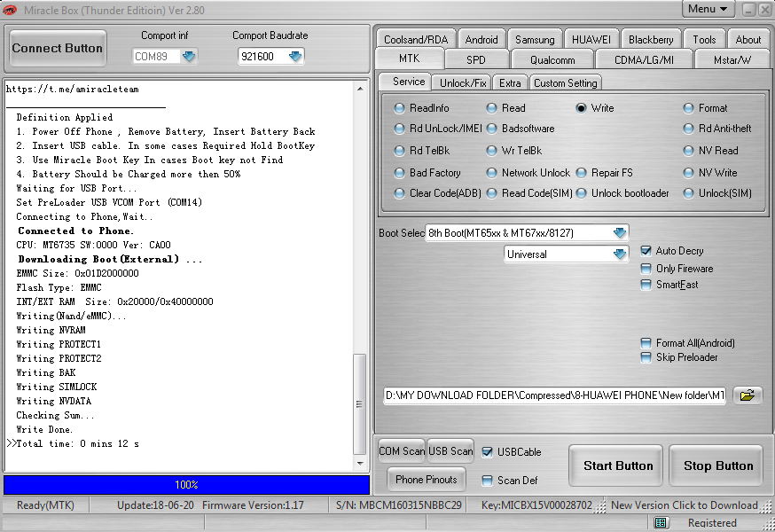
Task: Select the ReadInfo radio option
Action: [x=399, y=108]
